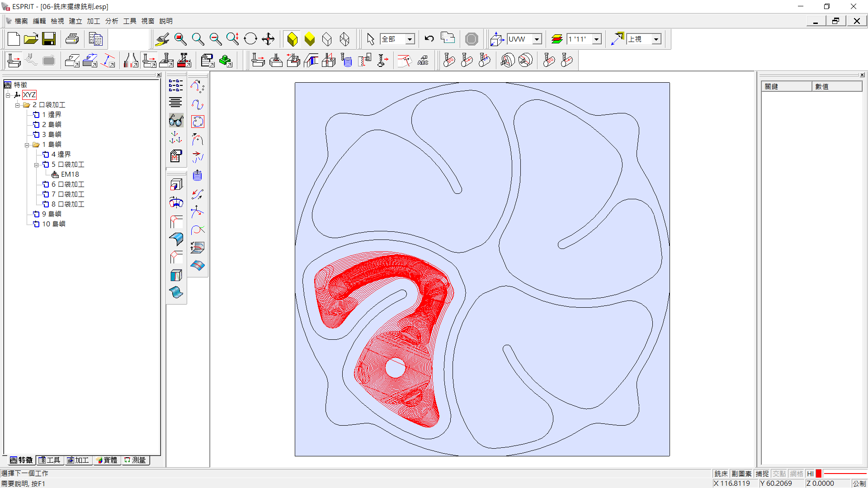Viewport: 868px width, 488px height.
Task: Open the UVW work plane dropdown
Action: (x=537, y=39)
